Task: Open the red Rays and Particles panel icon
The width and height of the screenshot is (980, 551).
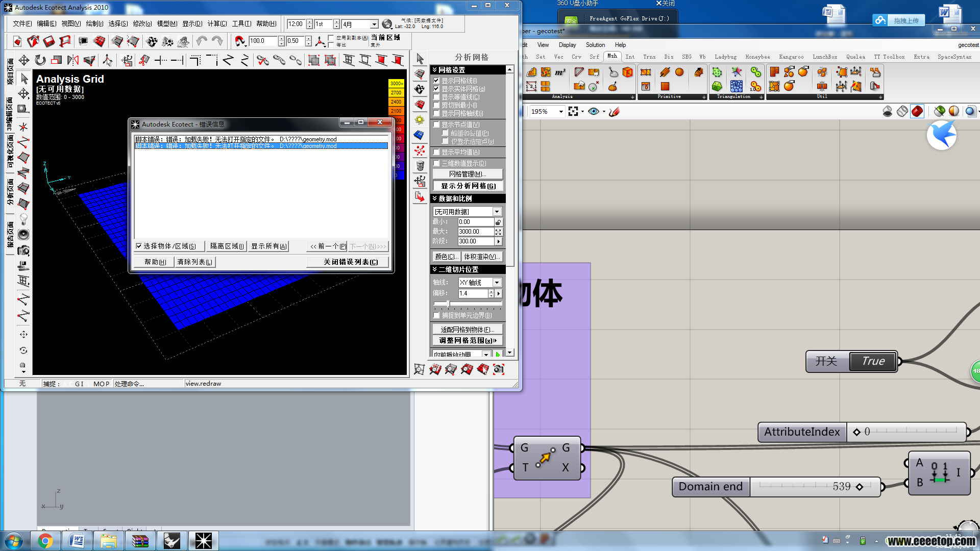Action: coord(420,151)
